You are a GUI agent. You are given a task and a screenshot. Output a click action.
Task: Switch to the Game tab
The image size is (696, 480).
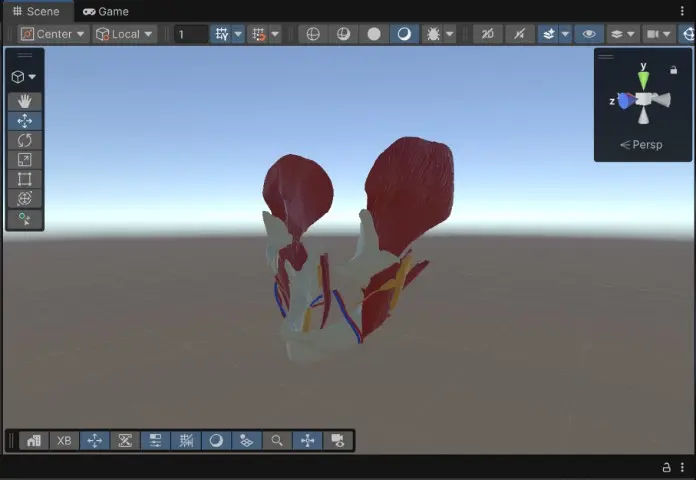(x=106, y=12)
